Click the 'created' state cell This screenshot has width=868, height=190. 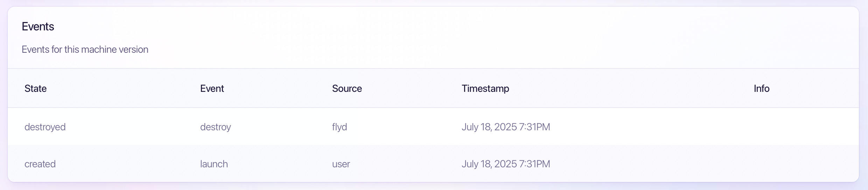(40, 164)
